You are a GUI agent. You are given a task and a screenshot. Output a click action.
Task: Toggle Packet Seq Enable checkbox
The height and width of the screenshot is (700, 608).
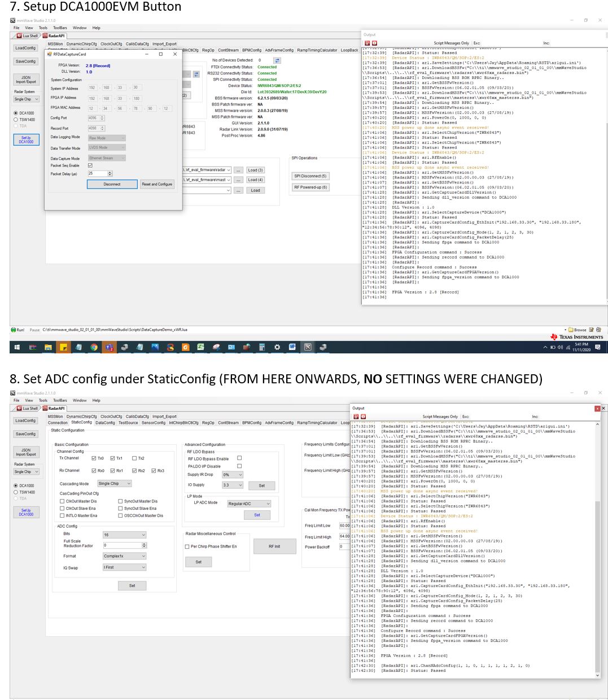click(90, 165)
